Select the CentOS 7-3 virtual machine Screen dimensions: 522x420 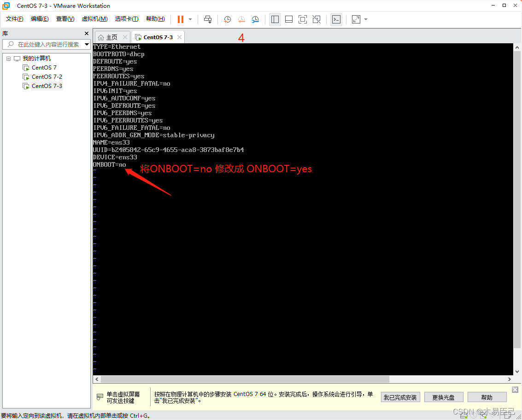[47, 86]
